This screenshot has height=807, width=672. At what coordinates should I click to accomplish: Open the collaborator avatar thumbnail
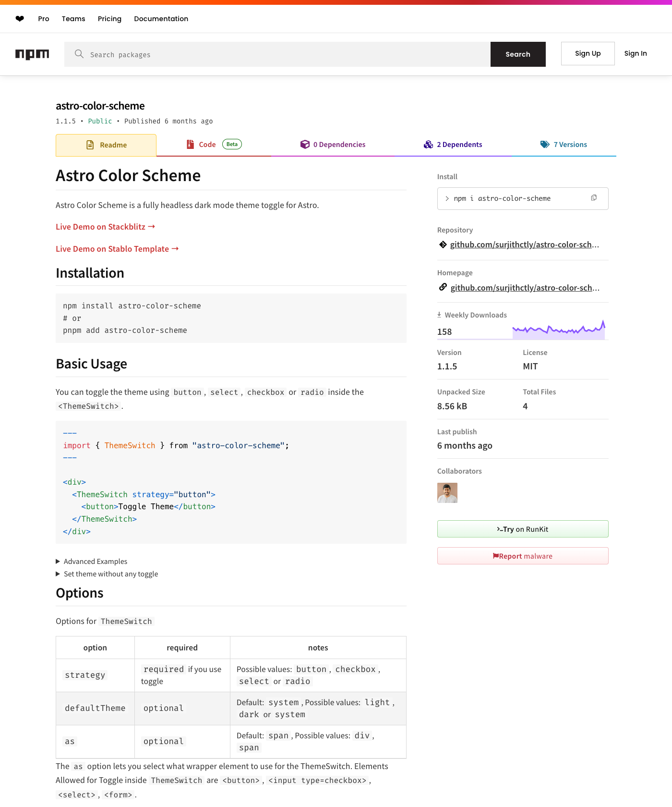(x=447, y=493)
